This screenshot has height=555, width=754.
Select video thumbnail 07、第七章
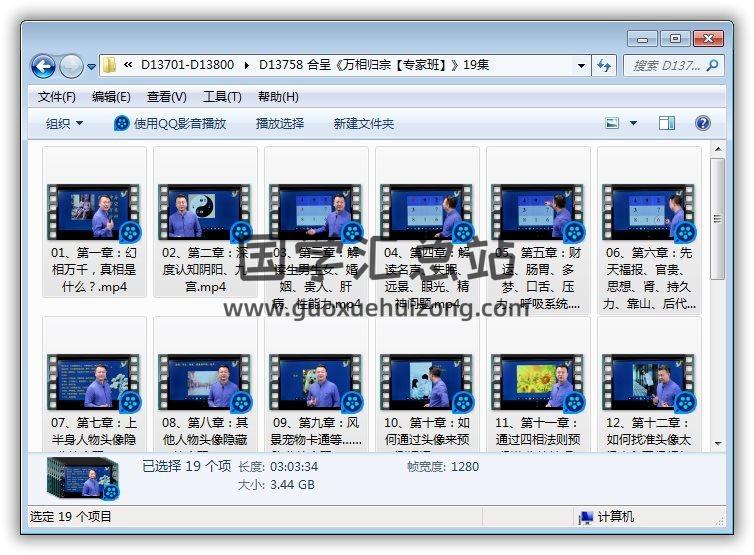click(x=94, y=382)
